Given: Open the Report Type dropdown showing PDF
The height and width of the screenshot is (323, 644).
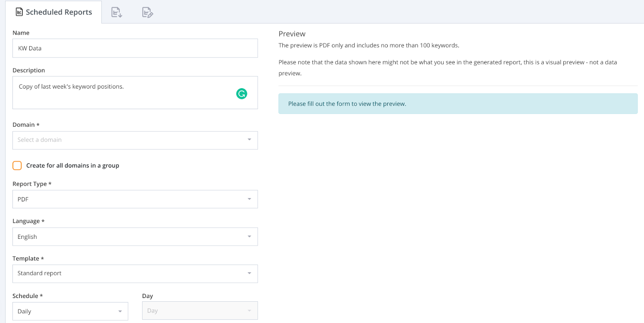Looking at the screenshot, I should (135, 199).
